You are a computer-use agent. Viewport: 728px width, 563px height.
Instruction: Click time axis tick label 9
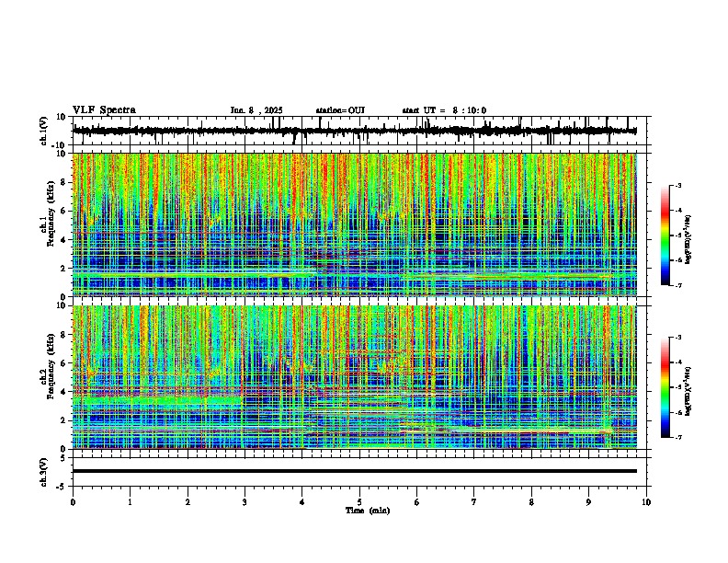[588, 502]
